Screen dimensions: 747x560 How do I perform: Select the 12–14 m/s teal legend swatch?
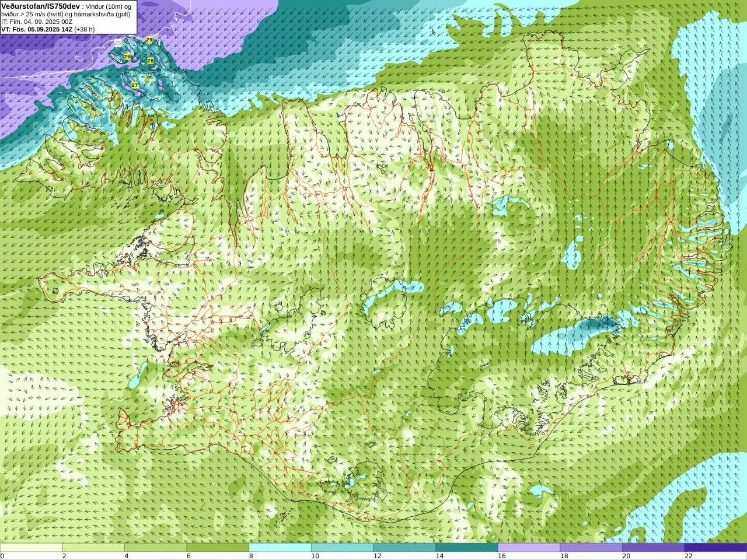point(404,548)
